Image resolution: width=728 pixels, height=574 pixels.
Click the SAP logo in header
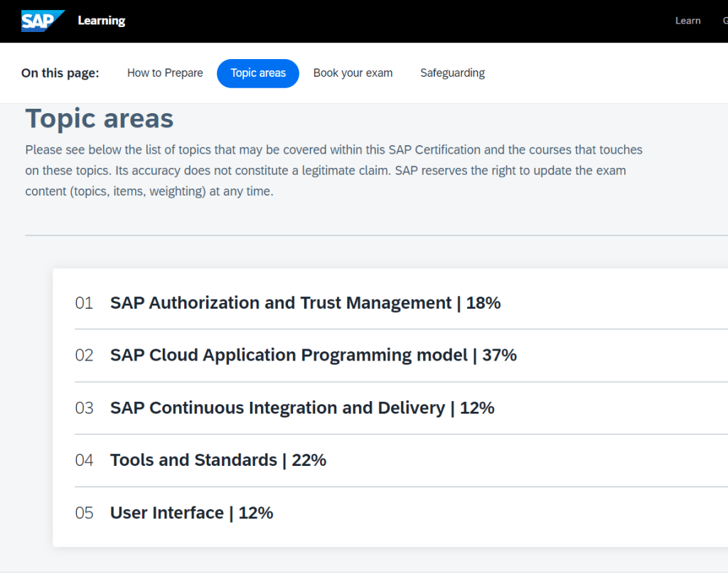(41, 21)
